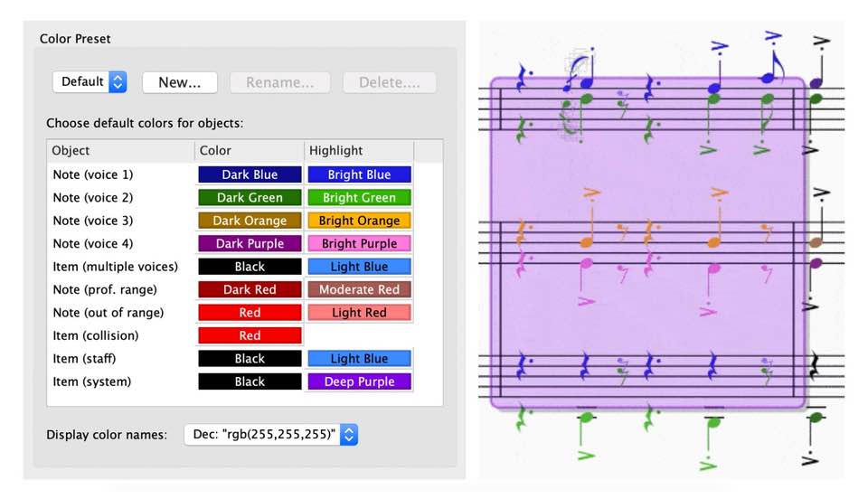Click the Black swatch for Item (multiple voices)
The width and height of the screenshot is (868, 499).
(250, 267)
